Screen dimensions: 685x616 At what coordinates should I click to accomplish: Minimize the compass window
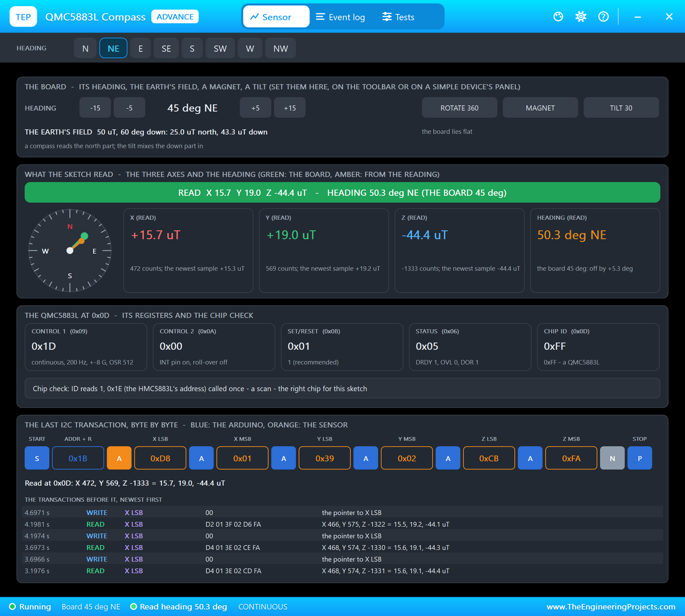[x=638, y=16]
